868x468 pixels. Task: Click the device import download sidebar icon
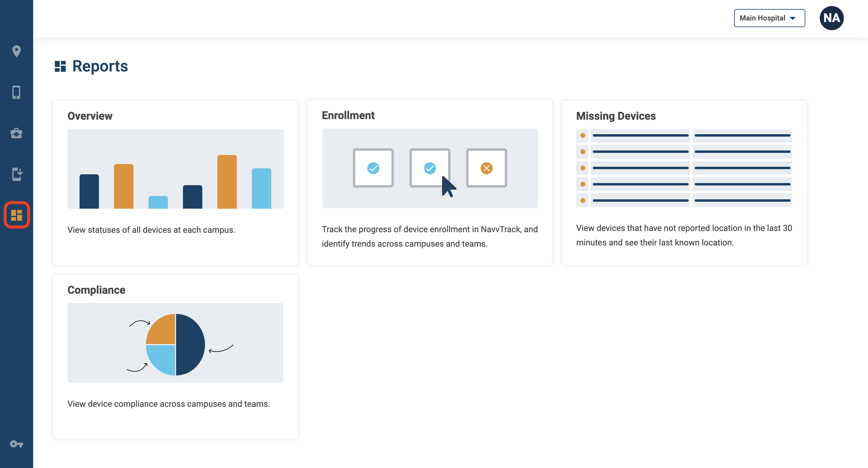coord(17,174)
